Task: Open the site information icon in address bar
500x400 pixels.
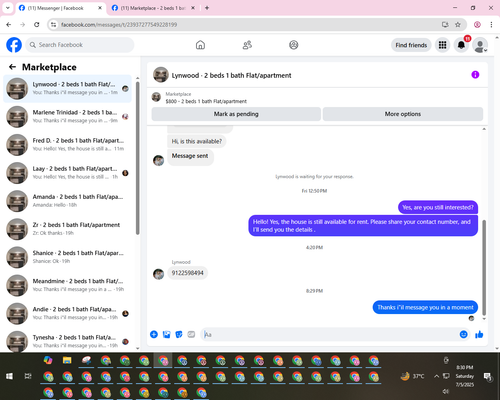Action: 53,25
